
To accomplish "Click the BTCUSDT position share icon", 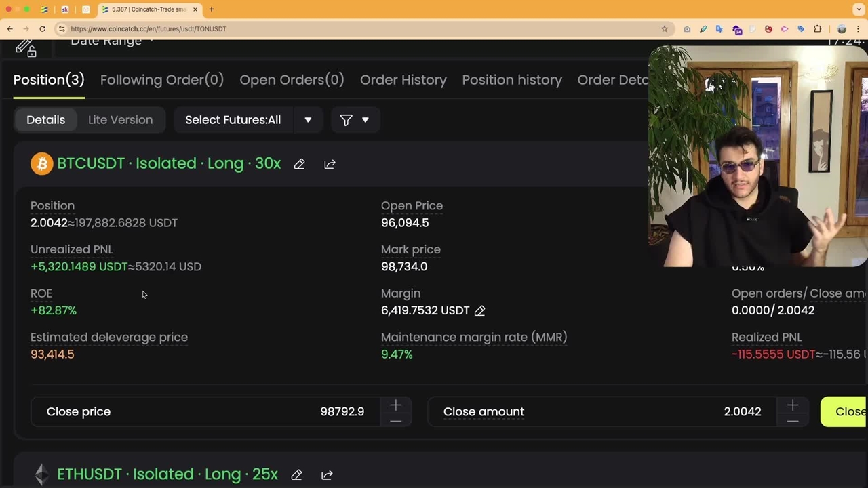I will [x=330, y=164].
